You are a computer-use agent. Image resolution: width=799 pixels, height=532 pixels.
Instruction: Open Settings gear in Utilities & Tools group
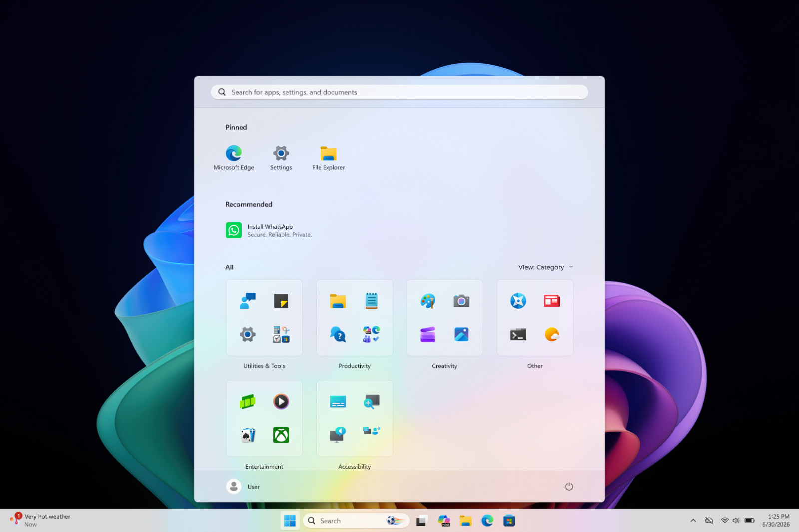[248, 334]
